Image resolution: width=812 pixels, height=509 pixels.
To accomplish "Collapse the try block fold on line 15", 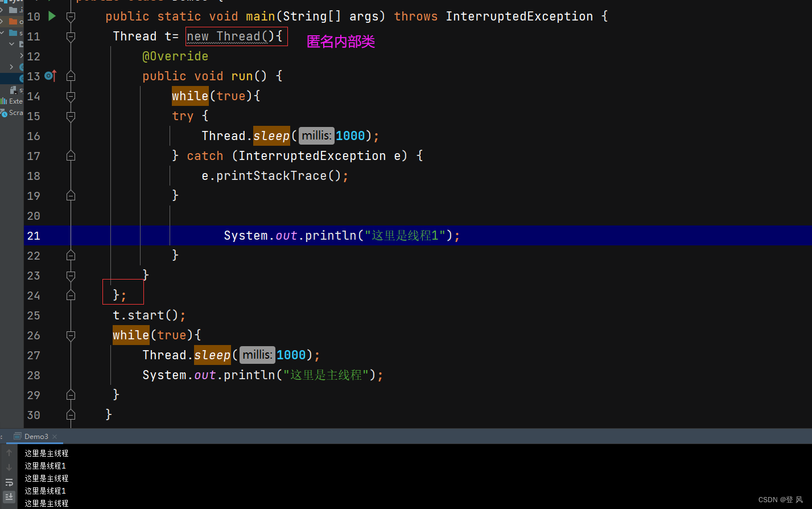I will pos(71,116).
